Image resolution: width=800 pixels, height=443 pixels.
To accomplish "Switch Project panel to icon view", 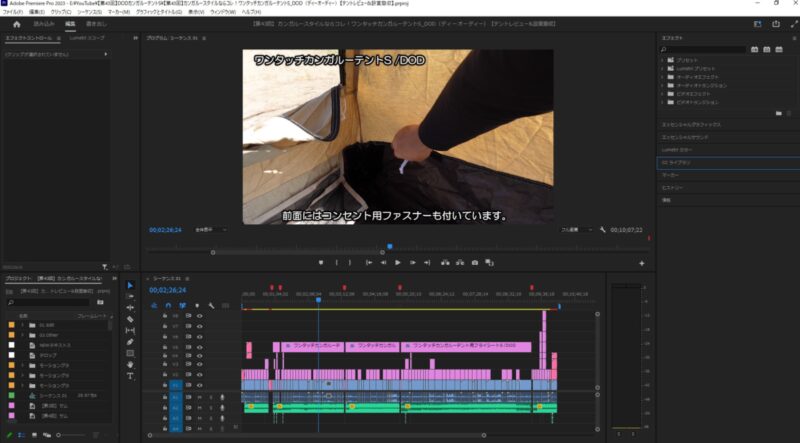I will [x=34, y=435].
